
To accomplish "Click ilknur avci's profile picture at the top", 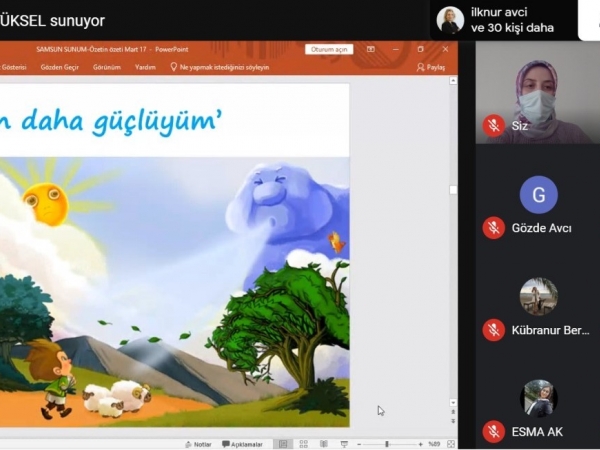I will (x=450, y=20).
